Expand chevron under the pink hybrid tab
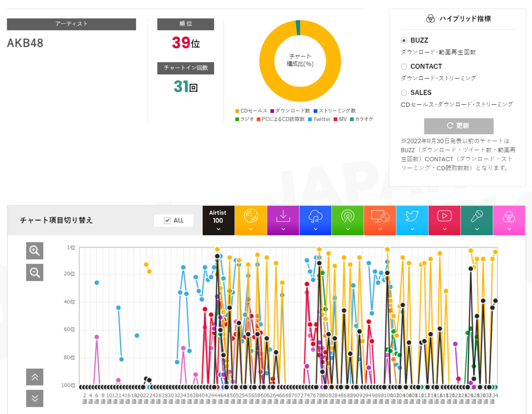The image size is (532, 414). click(509, 229)
